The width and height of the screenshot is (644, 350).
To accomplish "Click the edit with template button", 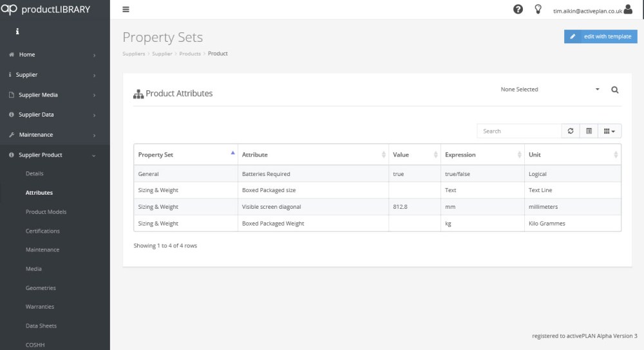I will click(601, 37).
